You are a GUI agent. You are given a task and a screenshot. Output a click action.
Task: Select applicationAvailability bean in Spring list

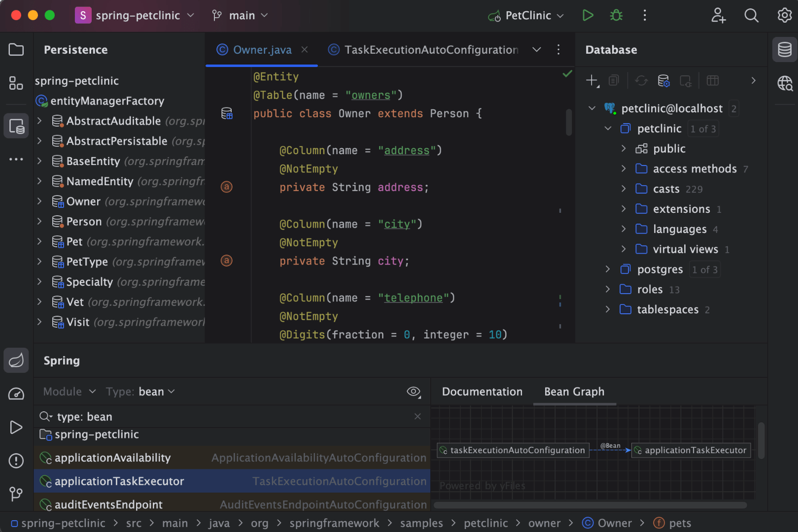(x=112, y=458)
